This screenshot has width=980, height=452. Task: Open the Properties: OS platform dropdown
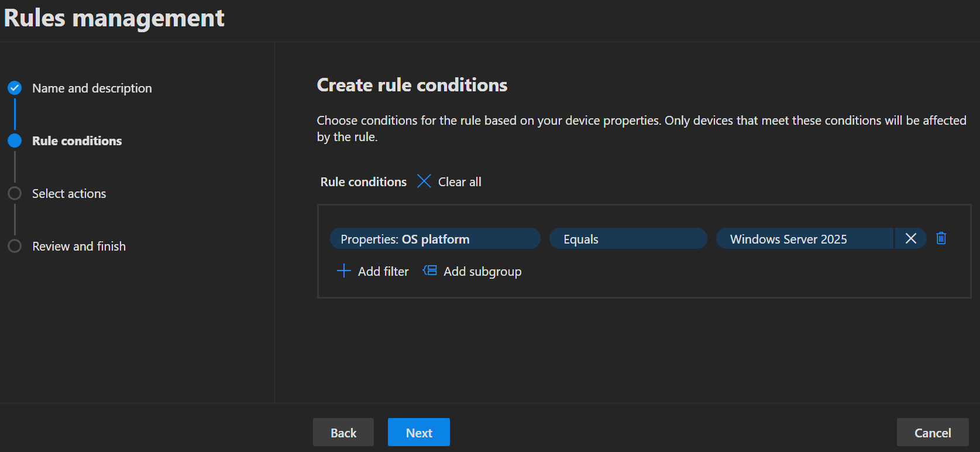434,239
